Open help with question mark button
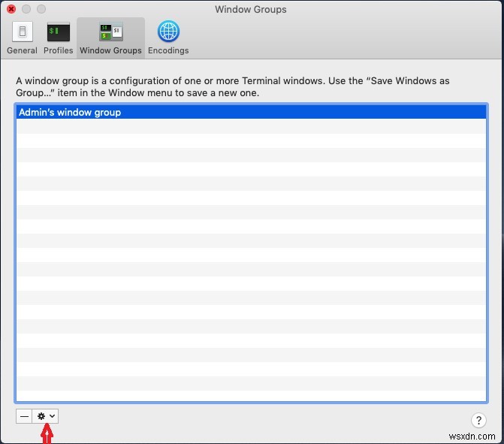504x444 pixels. [x=478, y=420]
